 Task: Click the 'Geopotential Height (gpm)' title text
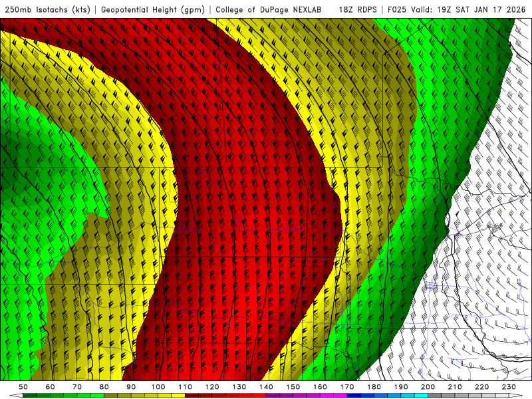point(153,9)
